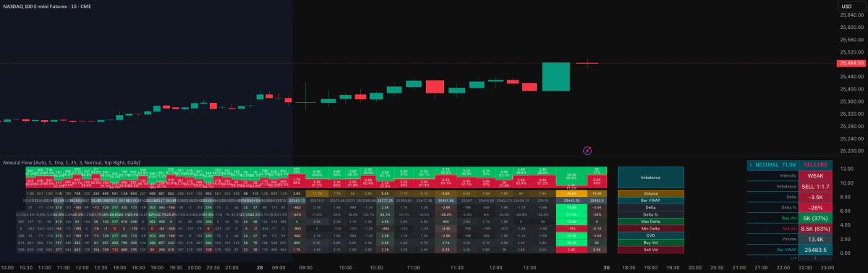Click the Max Delta legend row
The width and height of the screenshot is (868, 273).
point(650,222)
